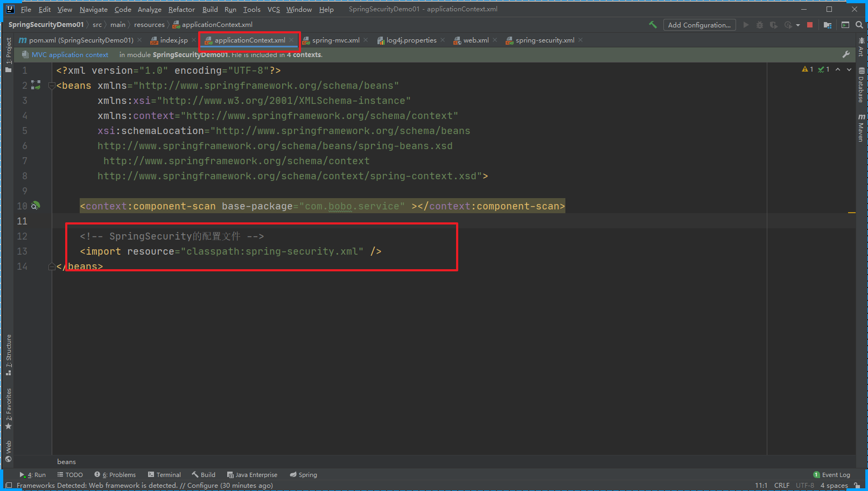Open the Spring tool window

(x=303, y=474)
